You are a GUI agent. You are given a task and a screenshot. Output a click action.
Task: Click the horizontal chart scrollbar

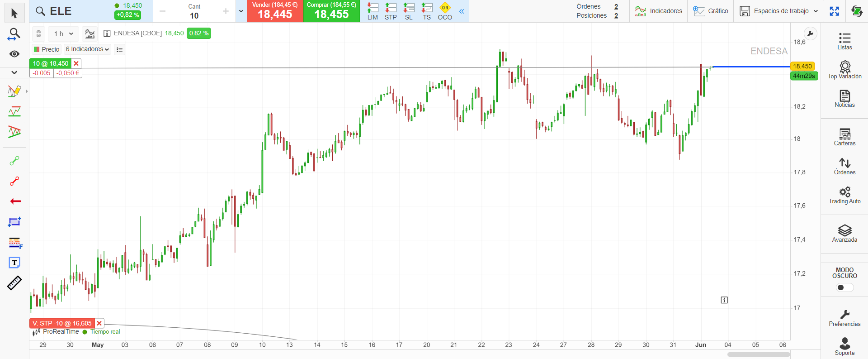click(759, 354)
